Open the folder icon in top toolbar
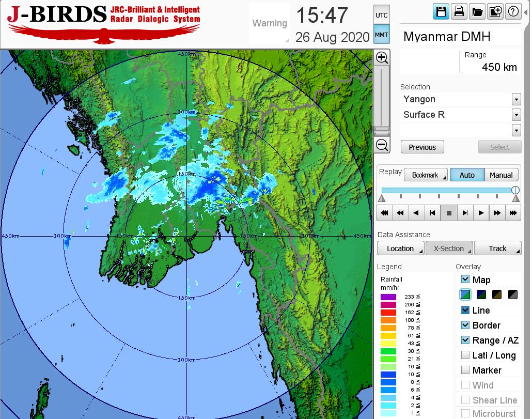532x419 pixels. (477, 12)
